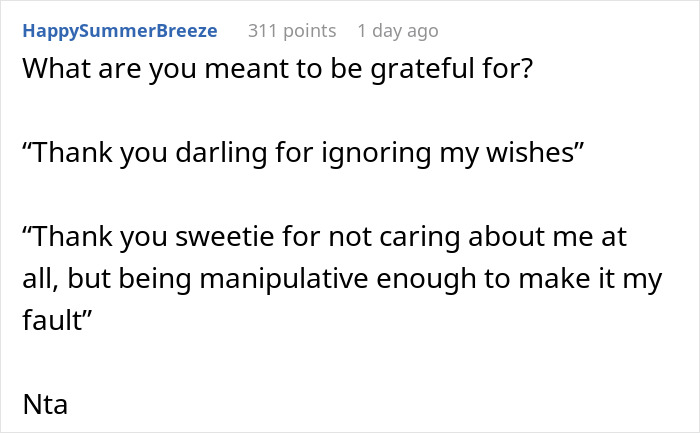The width and height of the screenshot is (700, 433).
Task: Open HappySummerBreeze's user profile
Action: pos(120,31)
